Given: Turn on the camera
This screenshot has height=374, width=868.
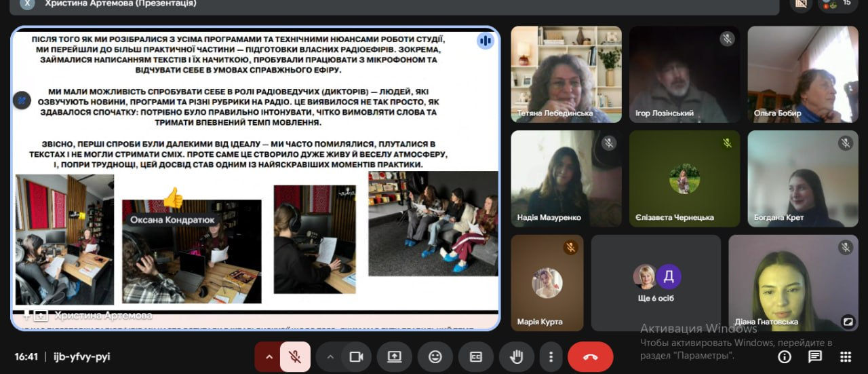Looking at the screenshot, I should click(356, 357).
